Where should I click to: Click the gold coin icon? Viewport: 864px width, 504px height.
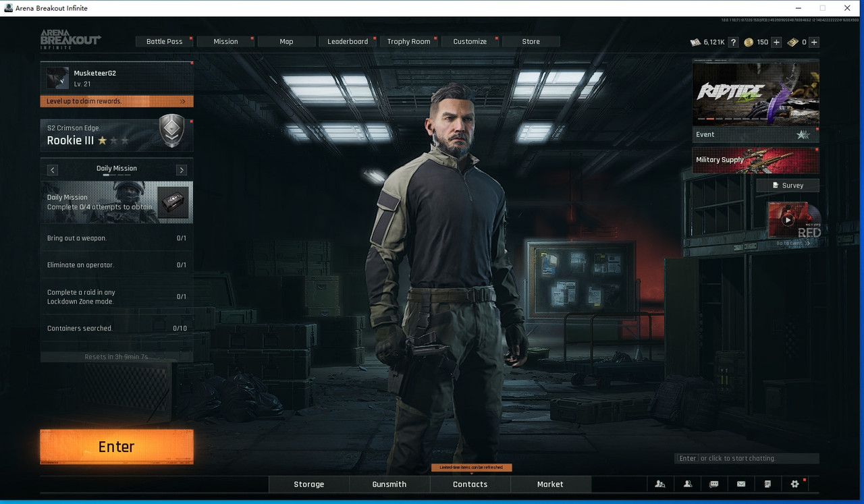pos(749,42)
